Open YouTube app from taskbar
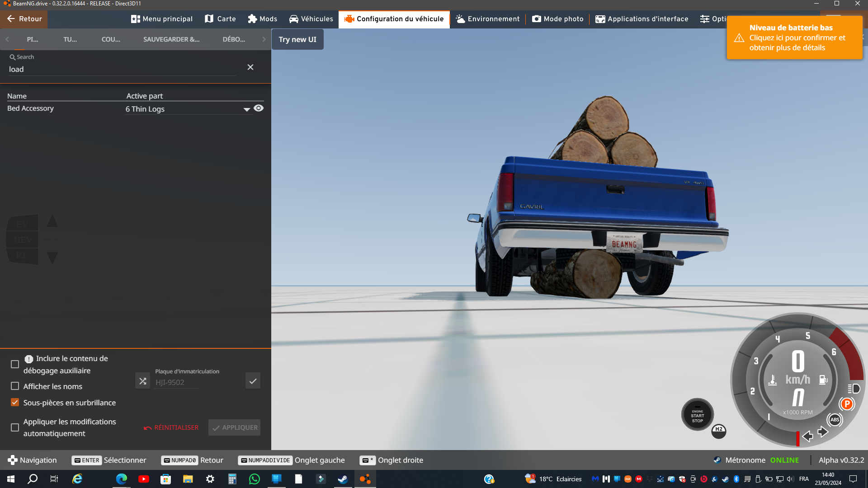This screenshot has width=868, height=488. coord(144,479)
